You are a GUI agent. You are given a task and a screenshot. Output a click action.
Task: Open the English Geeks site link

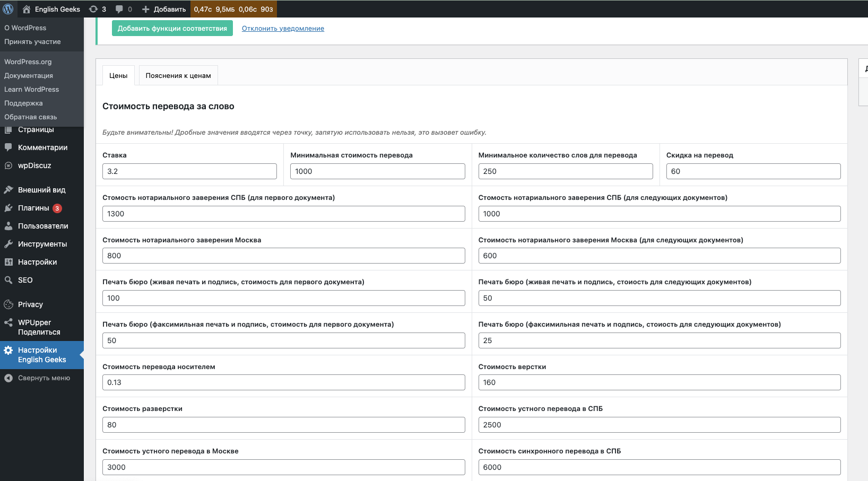pos(51,9)
